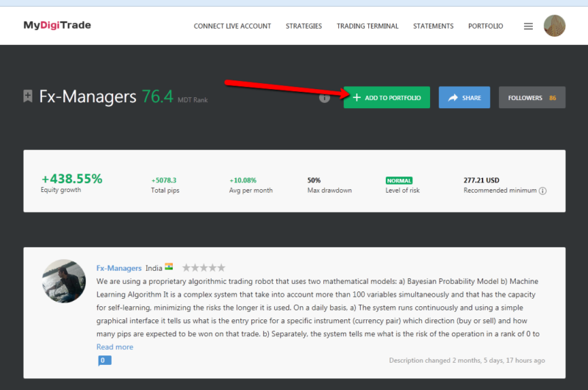Click the +5078.3 total pips value
Screen dimensions: 588x390
click(x=164, y=180)
